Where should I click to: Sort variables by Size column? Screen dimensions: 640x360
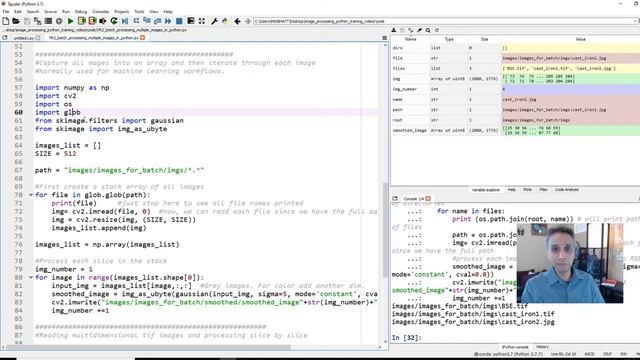(x=484, y=39)
